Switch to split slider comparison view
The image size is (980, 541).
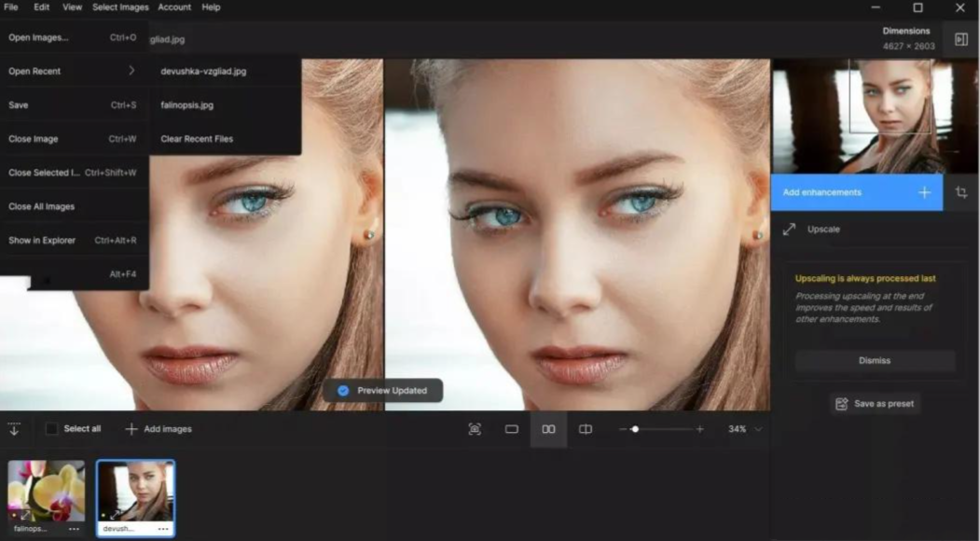[586, 429]
